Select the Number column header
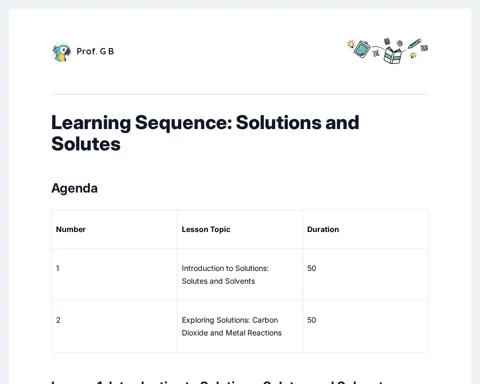The height and width of the screenshot is (384, 480). pyautogui.click(x=71, y=229)
